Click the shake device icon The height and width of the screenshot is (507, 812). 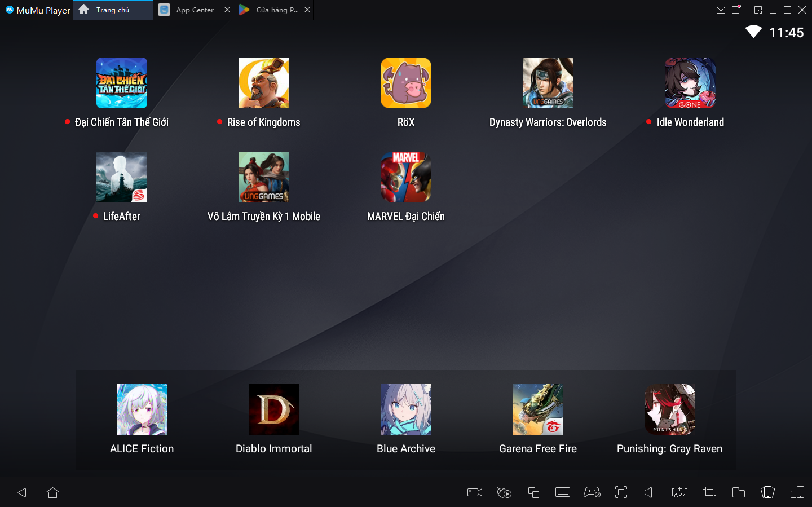click(x=767, y=492)
